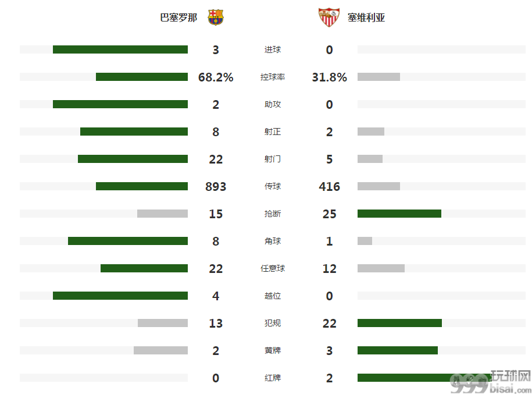Select the 进球 stat label

273,50
